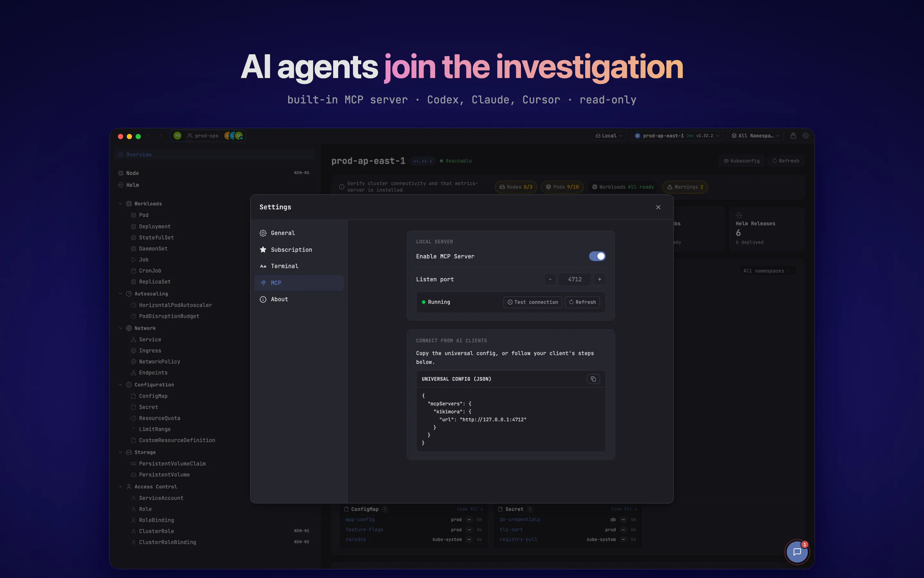Click the Helm icon in the sidebar

[x=121, y=185]
